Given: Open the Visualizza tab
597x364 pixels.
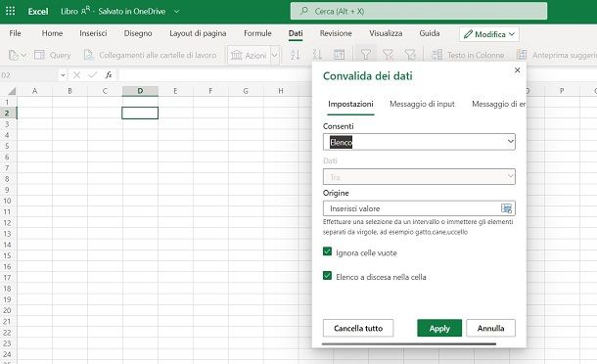Looking at the screenshot, I should pos(386,33).
